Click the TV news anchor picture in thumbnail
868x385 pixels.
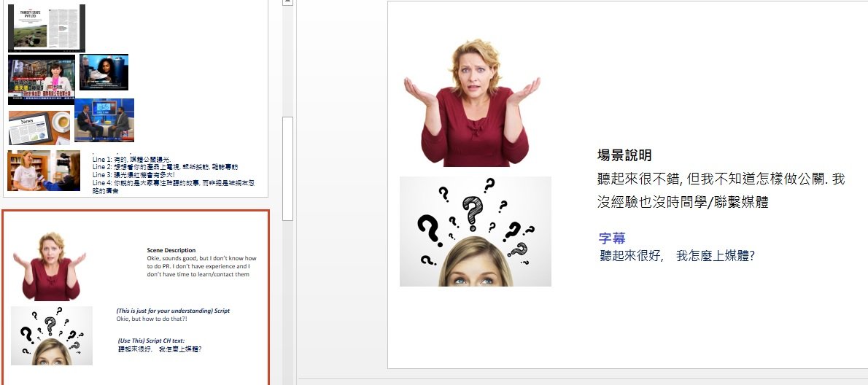(42, 79)
